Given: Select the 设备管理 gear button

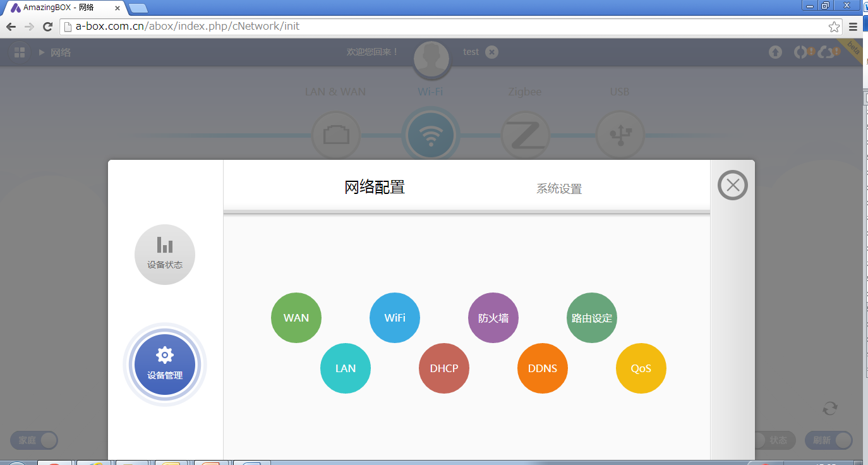Looking at the screenshot, I should 165,365.
